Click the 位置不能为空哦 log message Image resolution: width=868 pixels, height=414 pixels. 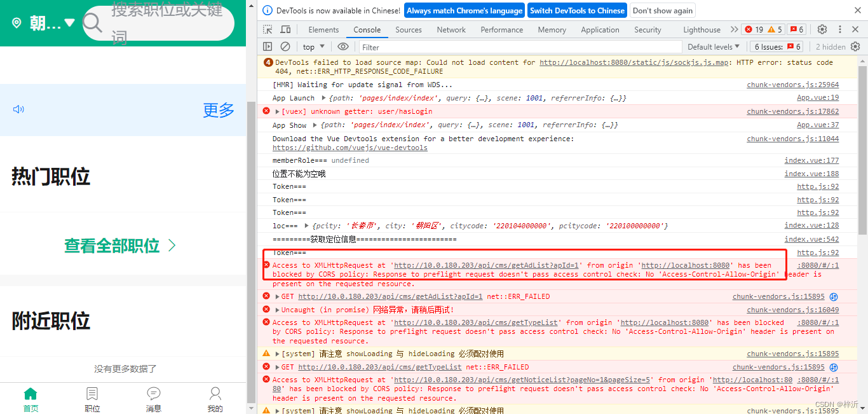coord(299,174)
